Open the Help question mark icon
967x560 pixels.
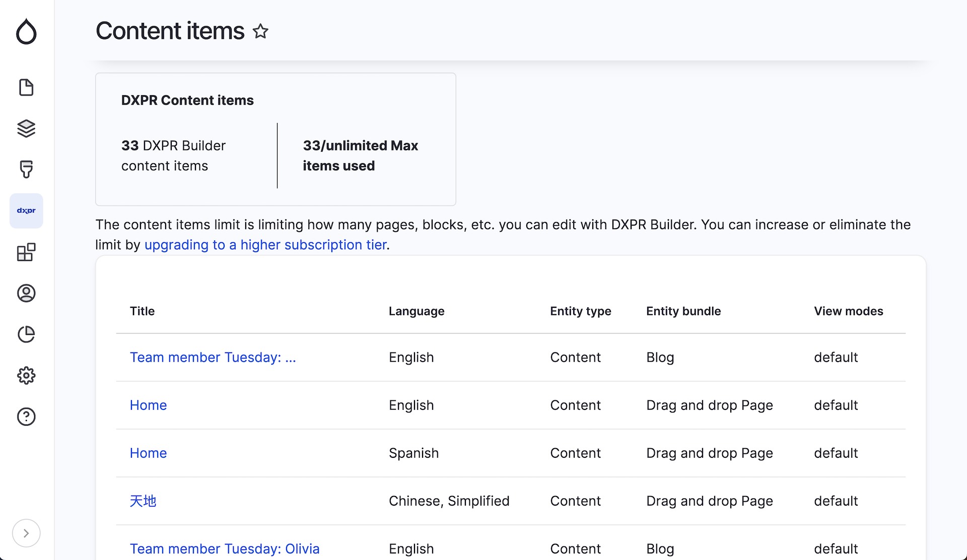(x=26, y=416)
